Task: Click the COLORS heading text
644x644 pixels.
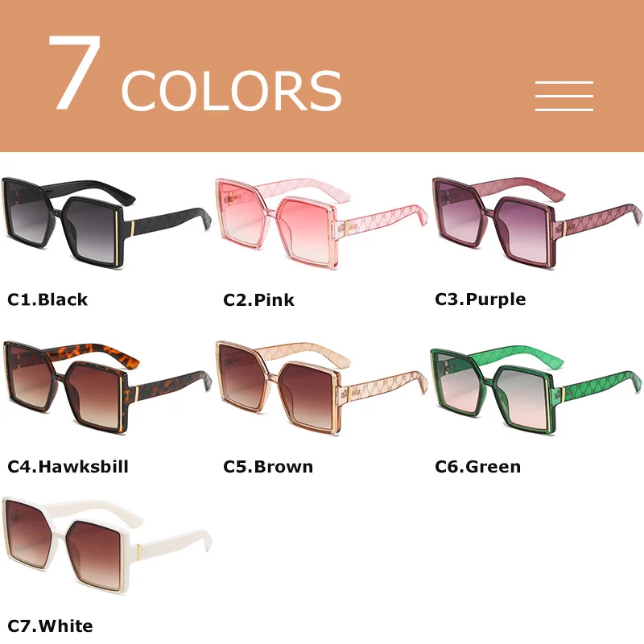Action: 232,90
